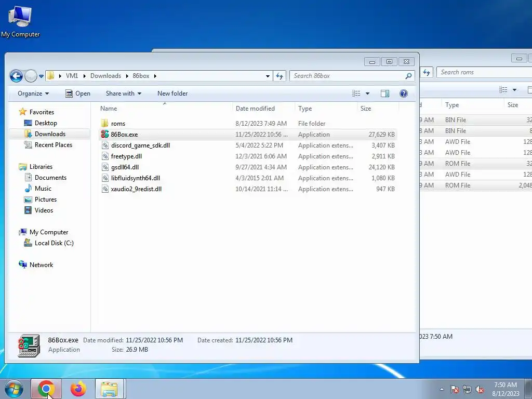Expand the arrow after VM1 breadcrumb
Viewport: 532px width, 399px height.
[85, 76]
